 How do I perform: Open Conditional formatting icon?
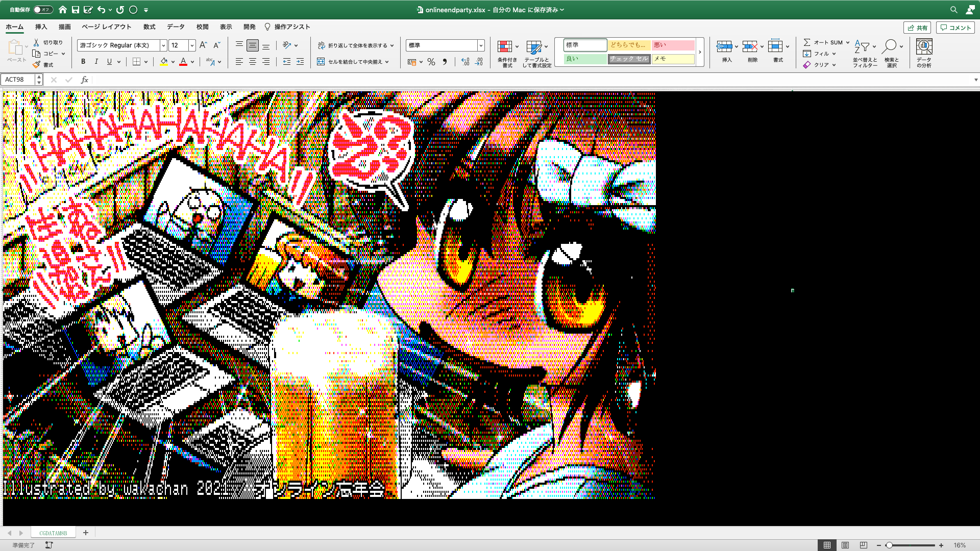[505, 47]
